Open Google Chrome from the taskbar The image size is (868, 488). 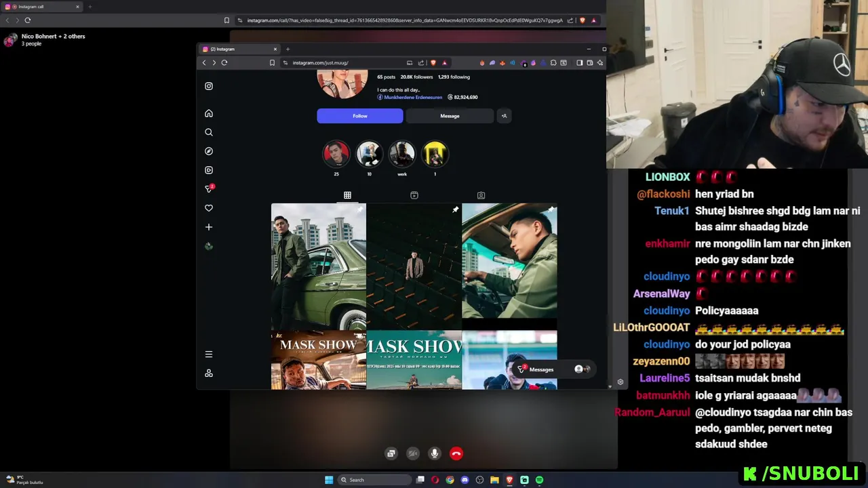(450, 480)
